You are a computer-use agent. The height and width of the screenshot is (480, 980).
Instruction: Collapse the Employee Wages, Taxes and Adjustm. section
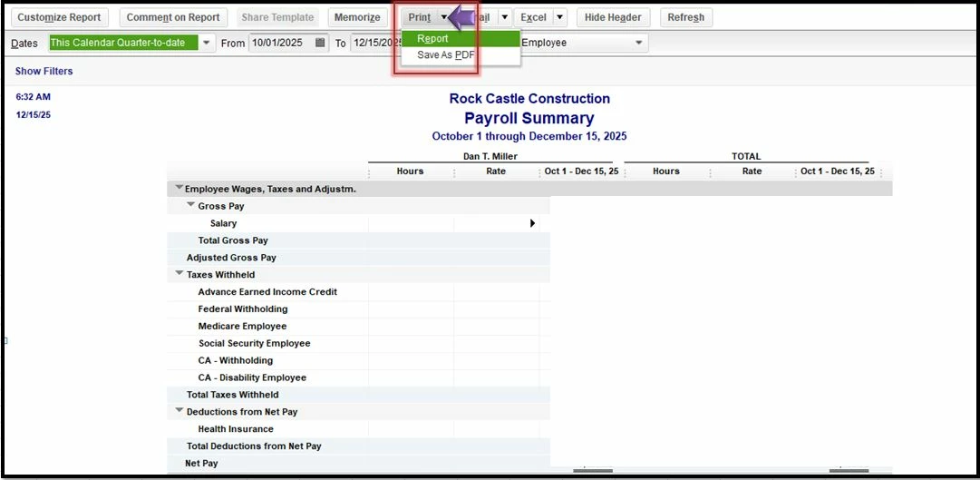coord(180,187)
